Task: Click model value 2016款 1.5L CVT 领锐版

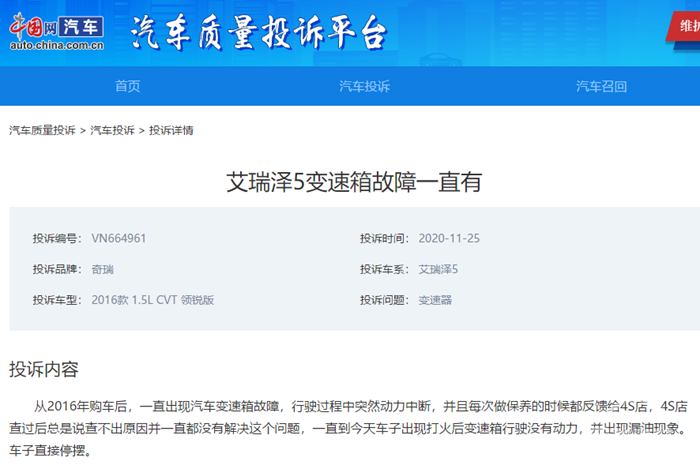Action: [153, 300]
